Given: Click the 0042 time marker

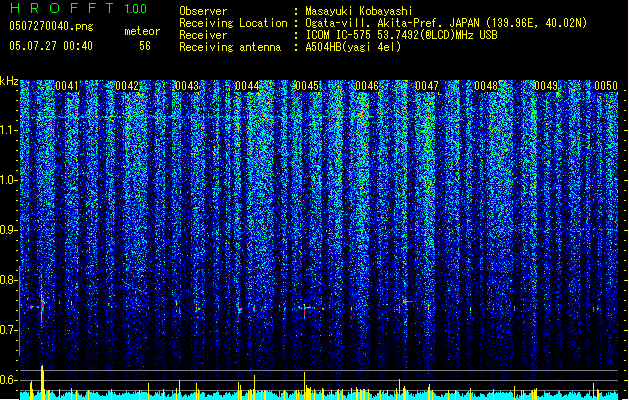Looking at the screenshot, I should (x=127, y=86).
